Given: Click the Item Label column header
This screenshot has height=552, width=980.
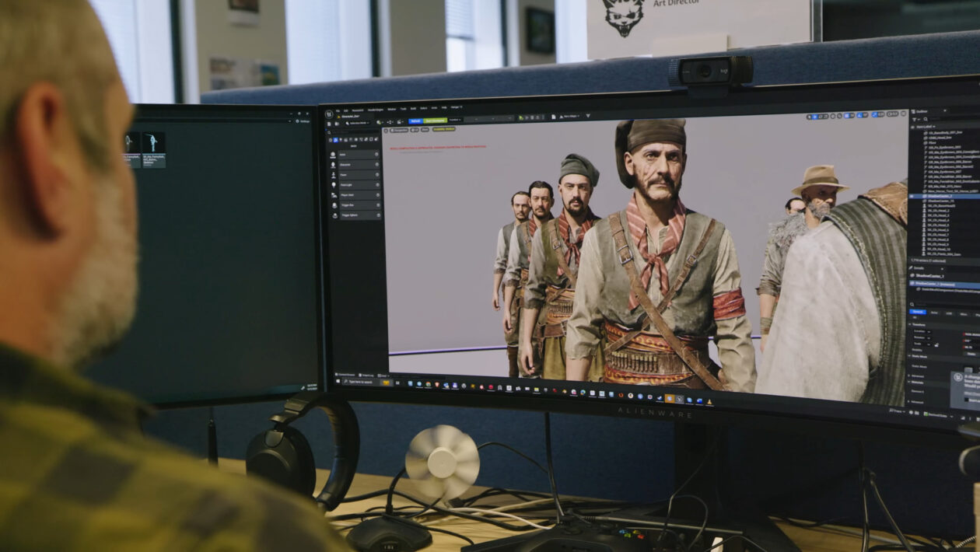Looking at the screenshot, I should (x=927, y=127).
